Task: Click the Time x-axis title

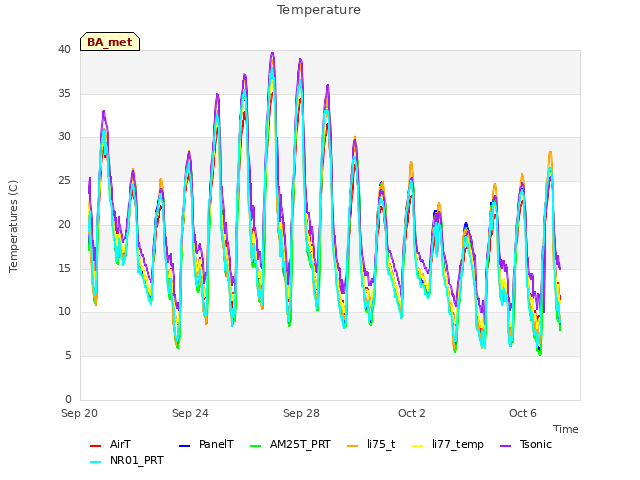Action: click(x=566, y=429)
